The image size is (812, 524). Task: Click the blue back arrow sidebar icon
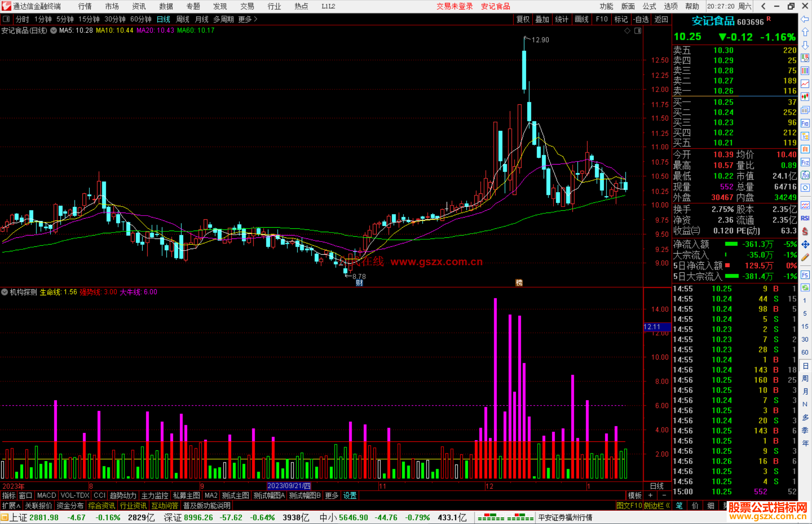click(x=805, y=19)
